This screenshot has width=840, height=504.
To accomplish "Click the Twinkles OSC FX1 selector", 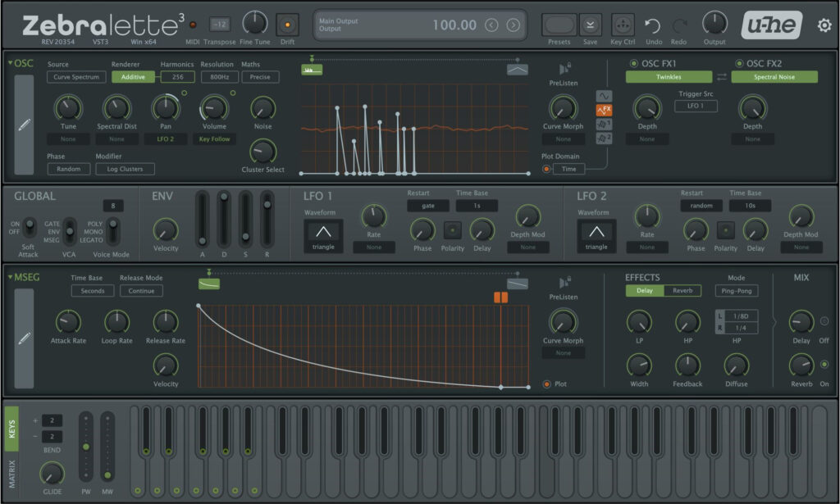I will [x=668, y=77].
